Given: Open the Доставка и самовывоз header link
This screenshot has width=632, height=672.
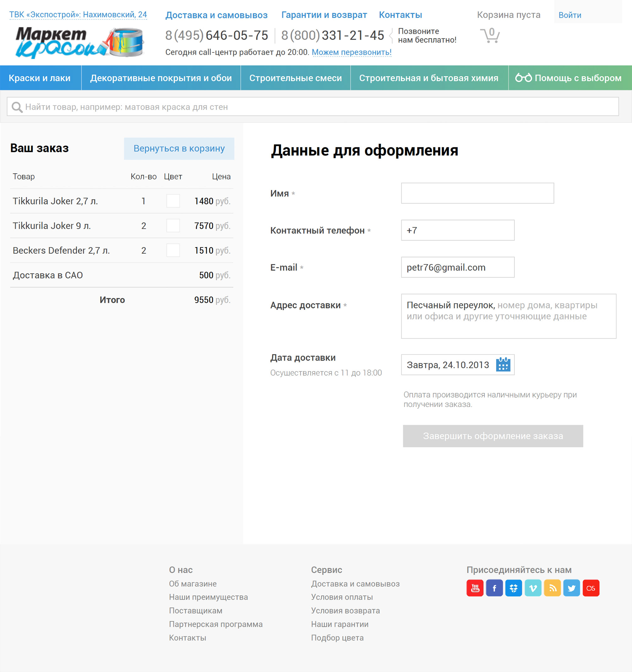Looking at the screenshot, I should click(x=216, y=15).
